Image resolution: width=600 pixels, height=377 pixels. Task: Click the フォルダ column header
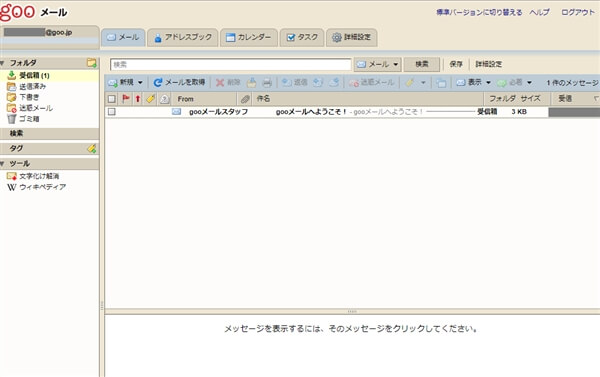(502, 99)
